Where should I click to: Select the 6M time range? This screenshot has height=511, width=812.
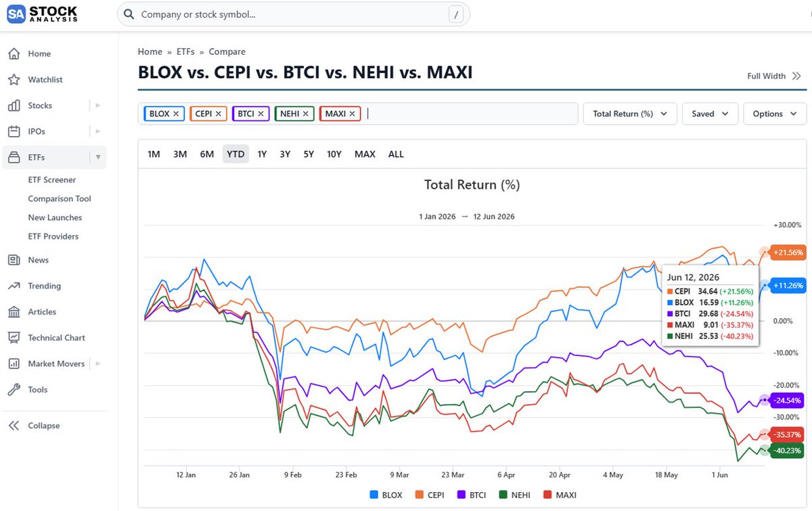207,154
